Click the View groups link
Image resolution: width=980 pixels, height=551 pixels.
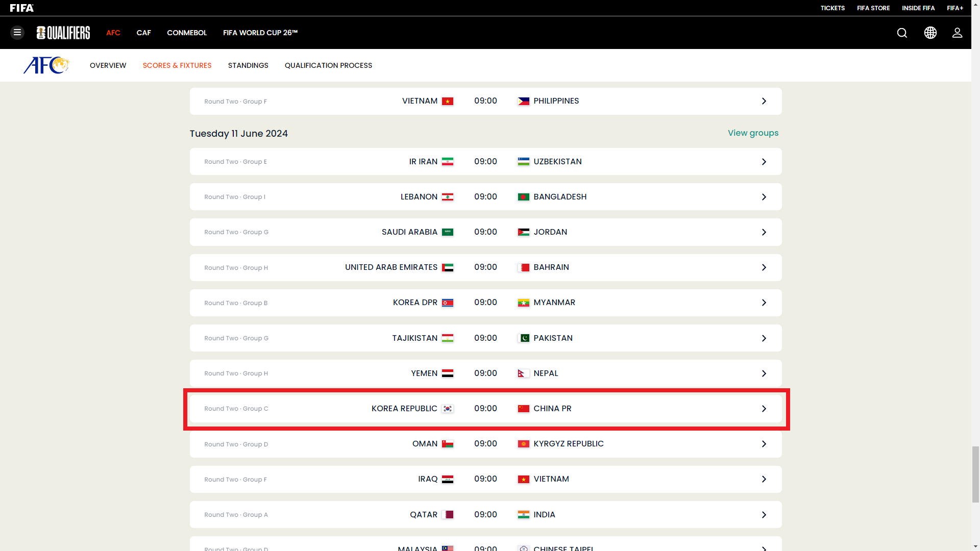click(753, 133)
